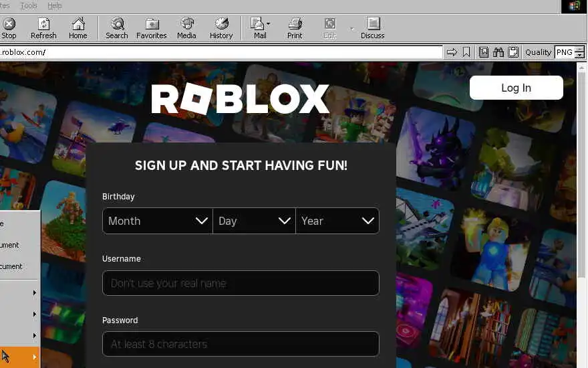Open the Media toolbar button
588x368 pixels.
pos(186,28)
